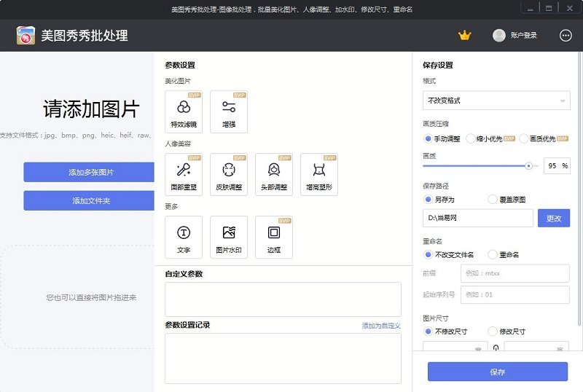The height and width of the screenshot is (392, 583).
Task: Click the 添加为自定义 link
Action: pyautogui.click(x=381, y=326)
